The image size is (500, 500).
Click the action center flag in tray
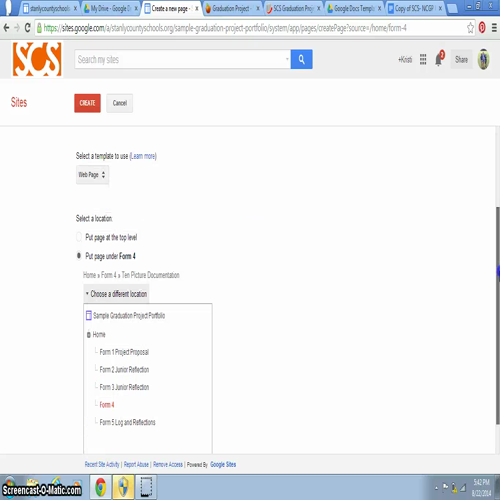(445, 487)
